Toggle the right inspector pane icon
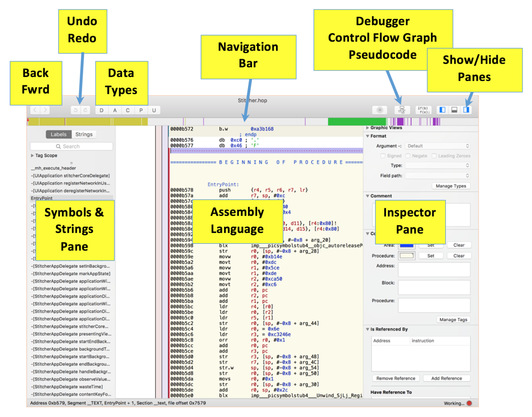This screenshot has height=417, width=532. (466, 110)
